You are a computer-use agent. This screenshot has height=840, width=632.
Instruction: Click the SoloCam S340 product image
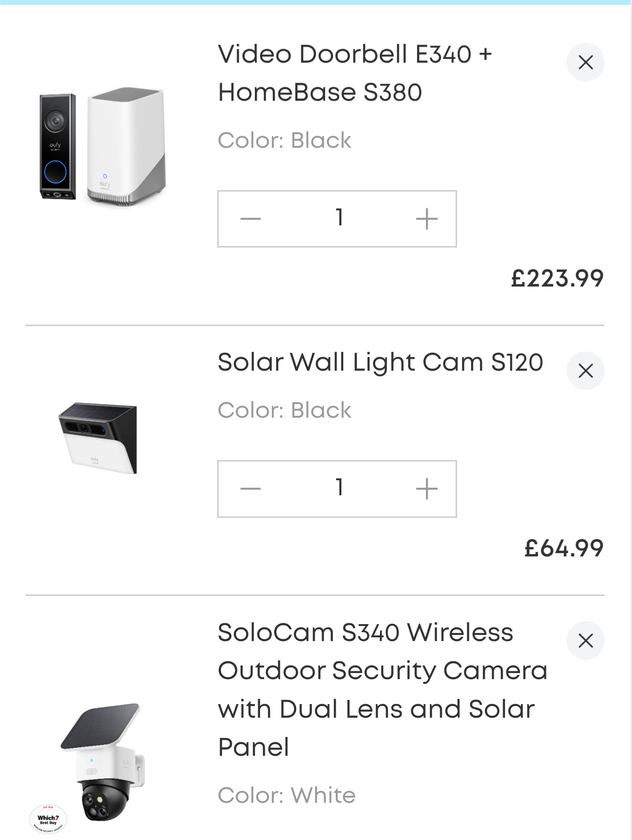(x=103, y=761)
